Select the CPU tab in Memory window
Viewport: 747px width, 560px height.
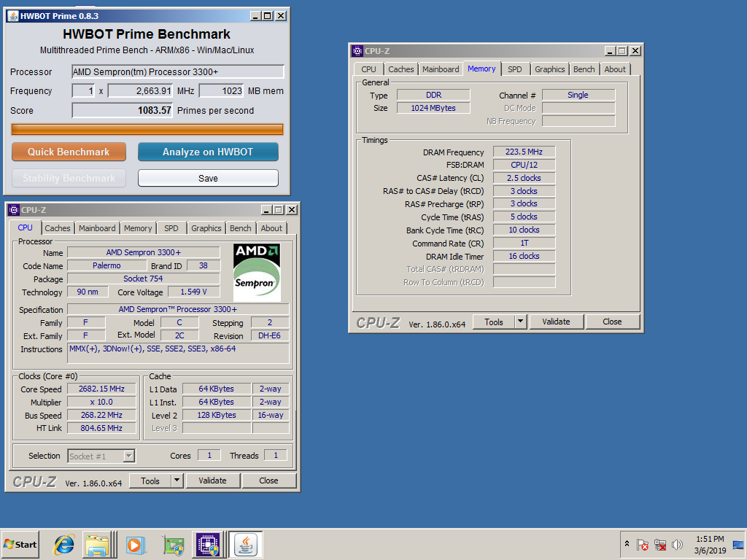368,69
